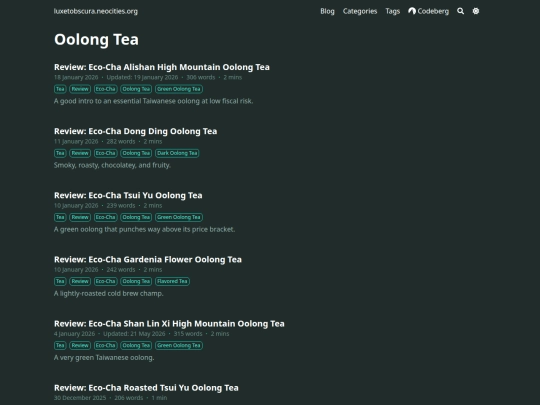Image resolution: width=540 pixels, height=405 pixels.
Task: Open Review: Eco-Cha Gardenia Flower Oolong Tea
Action: click(148, 259)
